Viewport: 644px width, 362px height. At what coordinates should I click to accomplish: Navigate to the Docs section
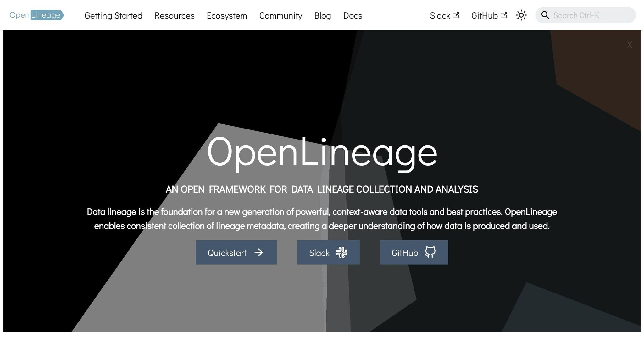tap(352, 15)
